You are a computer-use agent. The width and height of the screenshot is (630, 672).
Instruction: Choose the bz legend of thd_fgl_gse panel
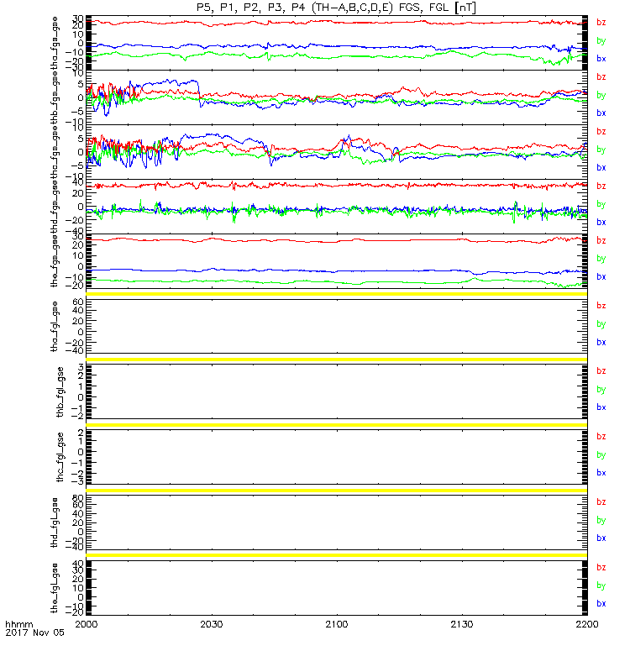point(601,501)
